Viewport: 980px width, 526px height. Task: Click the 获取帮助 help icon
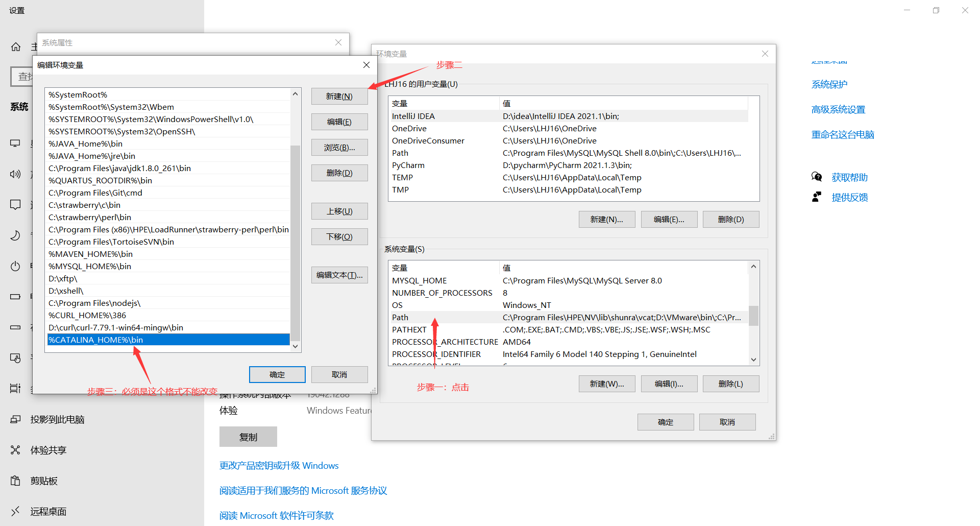click(817, 177)
